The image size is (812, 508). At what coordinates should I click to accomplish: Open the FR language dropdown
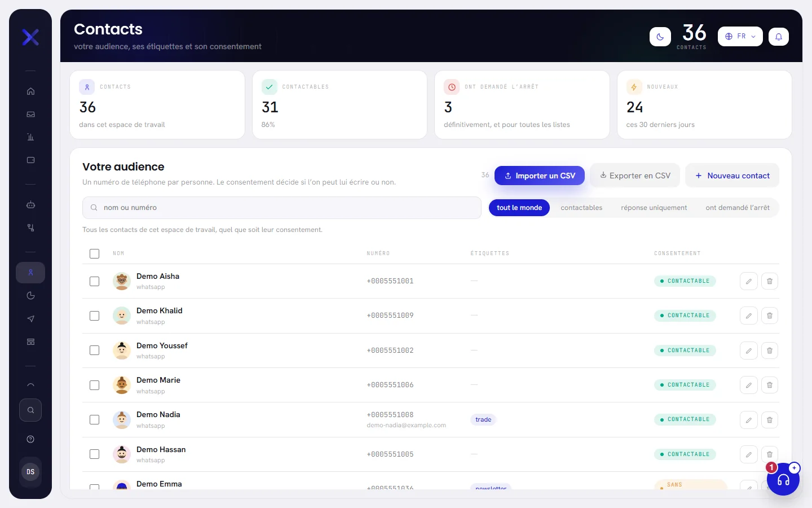pos(740,37)
